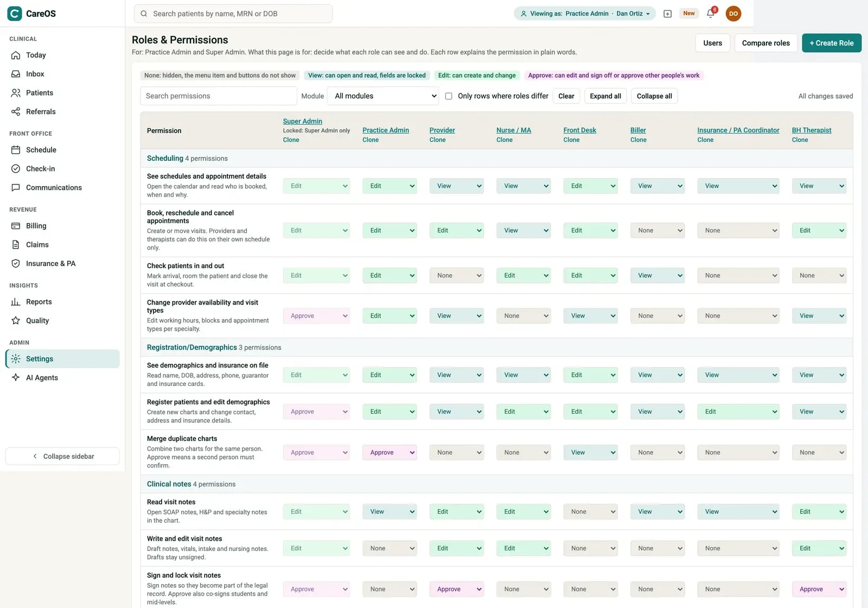Screen dimensions: 868x608
Task: Click the Clear filter button
Action: pos(566,96)
